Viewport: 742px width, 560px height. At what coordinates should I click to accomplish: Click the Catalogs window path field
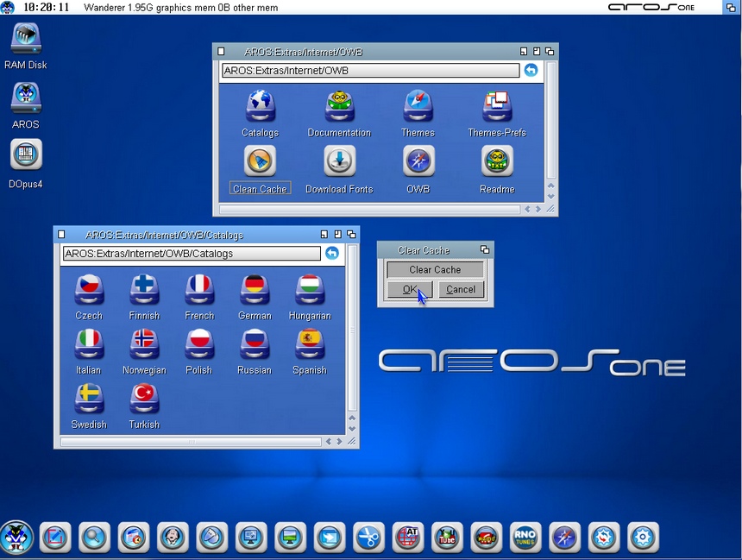(191, 254)
